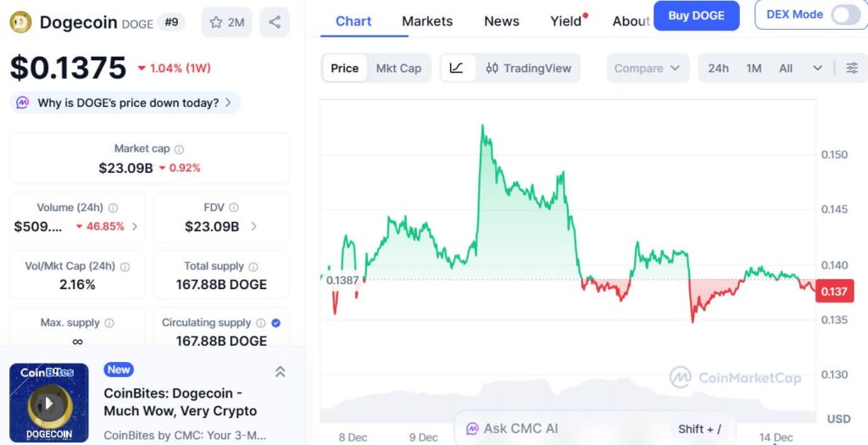Open the Compare dropdown
Screen dimensions: 868x445
648,68
